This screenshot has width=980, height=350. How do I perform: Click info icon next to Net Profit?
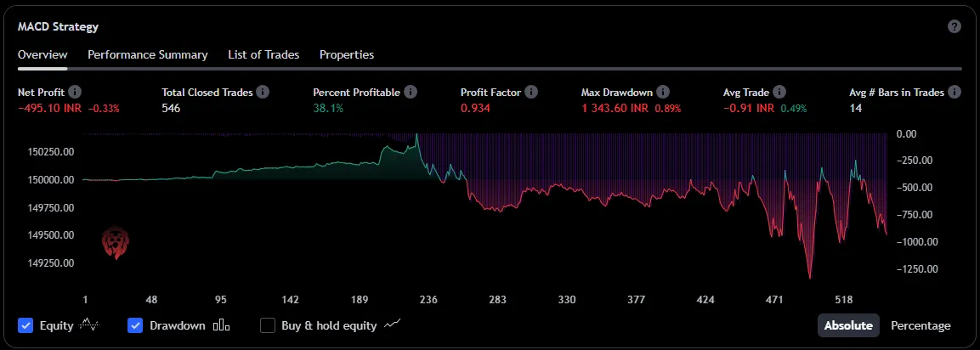point(75,92)
